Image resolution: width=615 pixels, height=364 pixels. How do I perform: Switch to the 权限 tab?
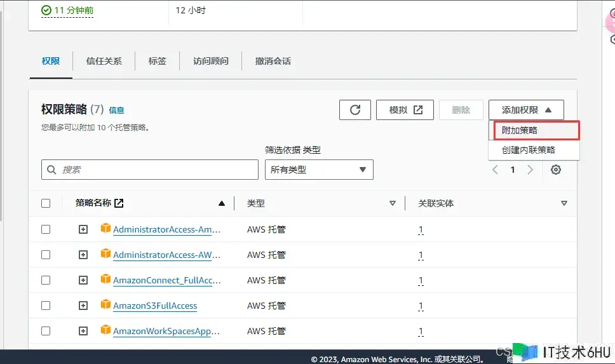tap(51, 61)
